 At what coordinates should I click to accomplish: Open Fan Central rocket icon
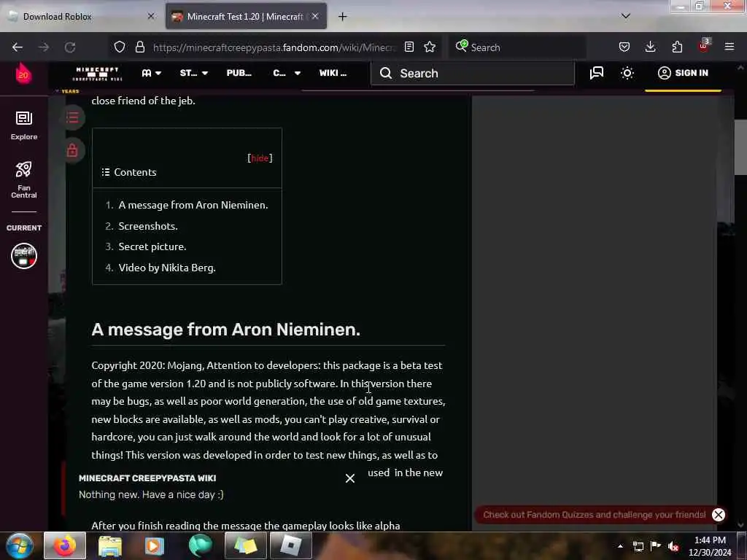pos(24,179)
